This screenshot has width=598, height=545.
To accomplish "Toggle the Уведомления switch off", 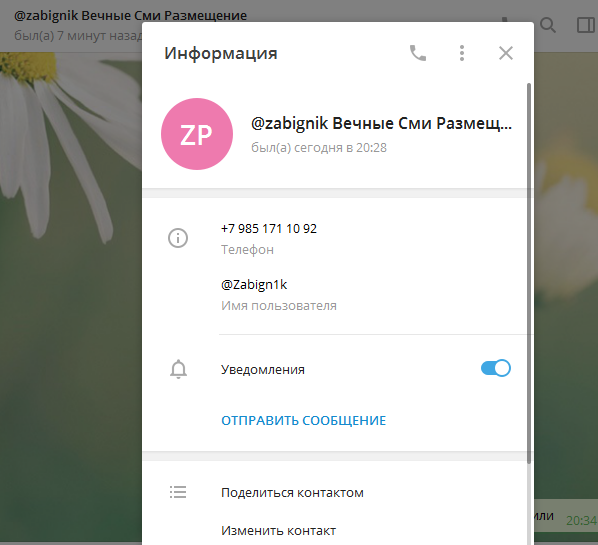I will pos(495,368).
